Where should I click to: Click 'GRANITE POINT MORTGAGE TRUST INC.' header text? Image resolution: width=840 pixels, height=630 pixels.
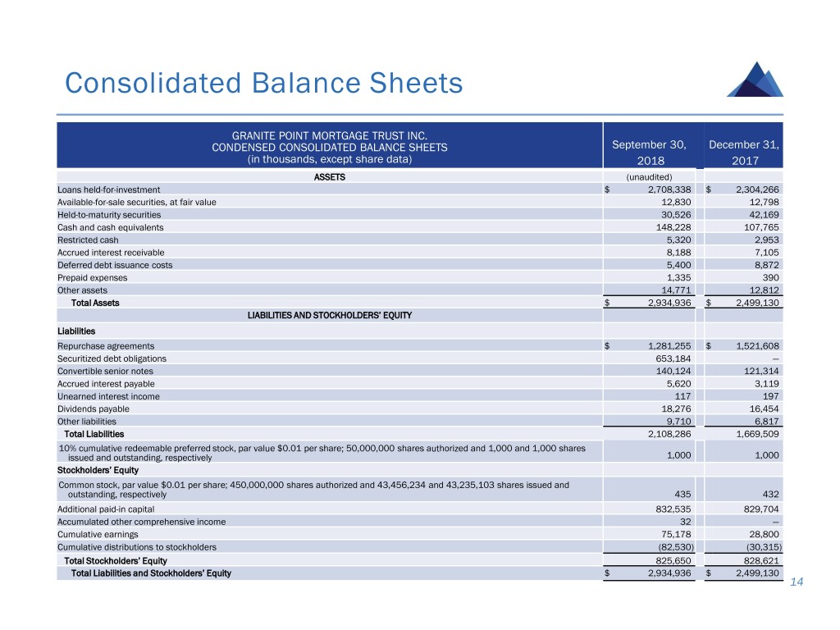pyautogui.click(x=330, y=135)
